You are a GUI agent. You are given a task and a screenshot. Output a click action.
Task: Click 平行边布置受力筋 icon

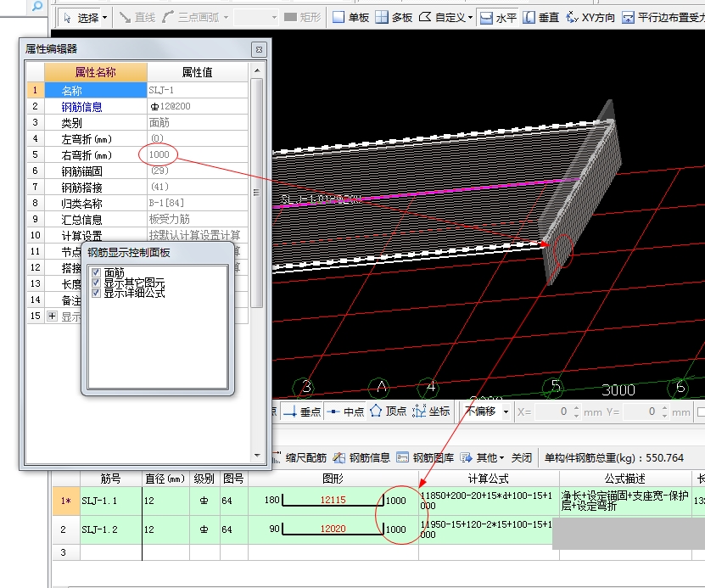click(628, 18)
